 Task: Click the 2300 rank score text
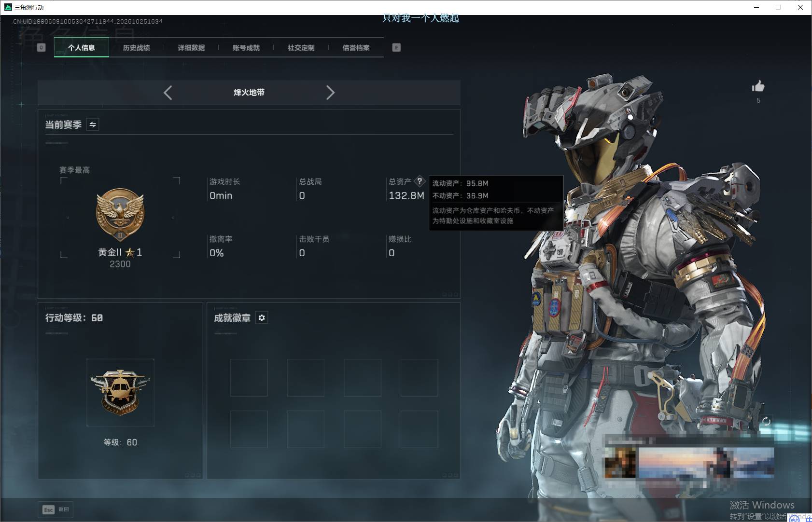[120, 264]
